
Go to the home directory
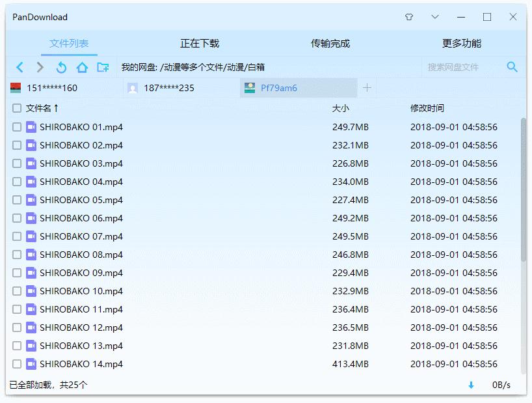[x=81, y=67]
